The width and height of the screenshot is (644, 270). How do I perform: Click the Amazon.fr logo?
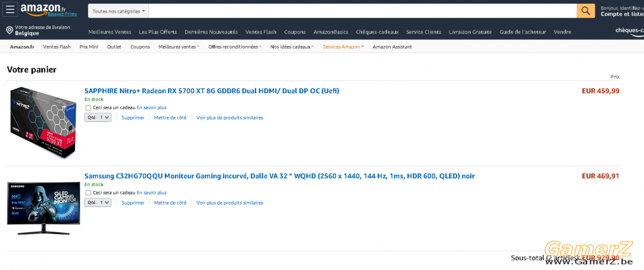pos(43,10)
